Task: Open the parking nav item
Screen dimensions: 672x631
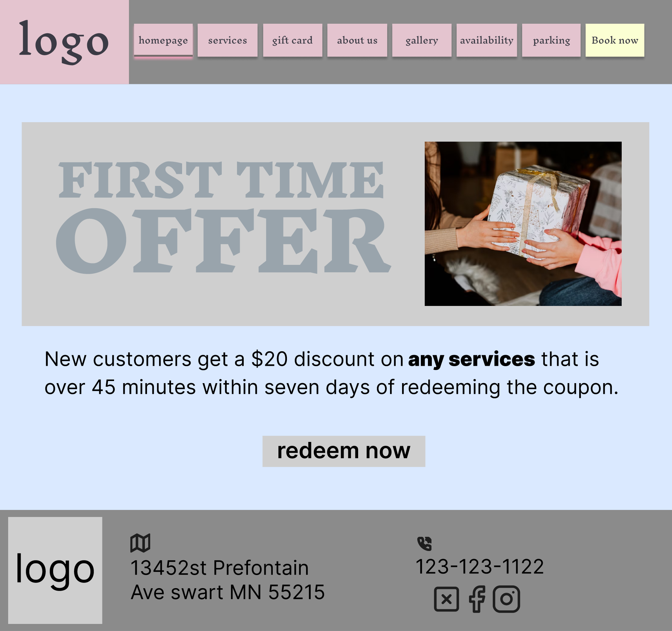Action: pyautogui.click(x=552, y=40)
